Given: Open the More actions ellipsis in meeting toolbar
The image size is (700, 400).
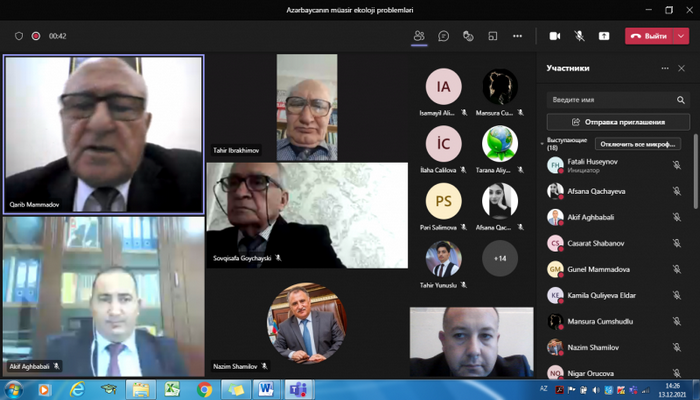Looking at the screenshot, I should click(x=517, y=36).
